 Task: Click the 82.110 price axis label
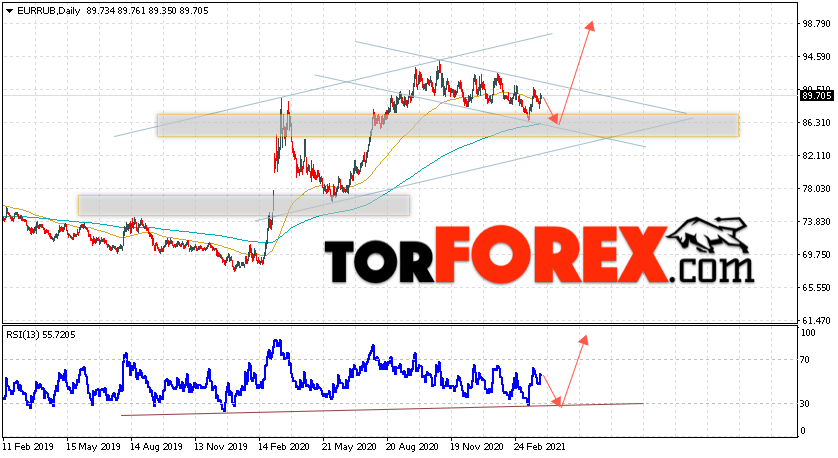pyautogui.click(x=817, y=156)
